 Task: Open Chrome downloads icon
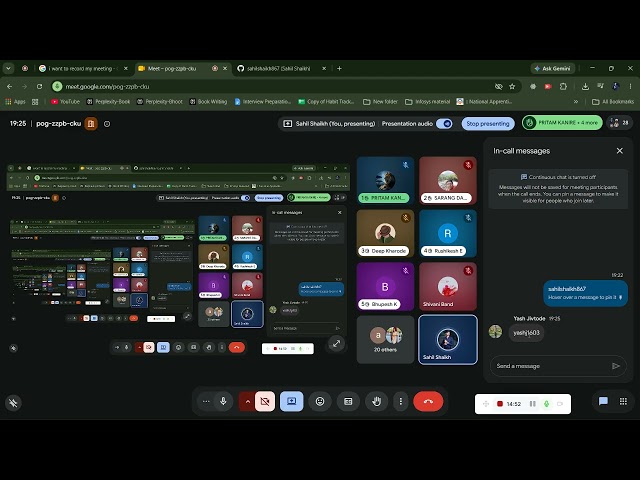pyautogui.click(x=585, y=87)
